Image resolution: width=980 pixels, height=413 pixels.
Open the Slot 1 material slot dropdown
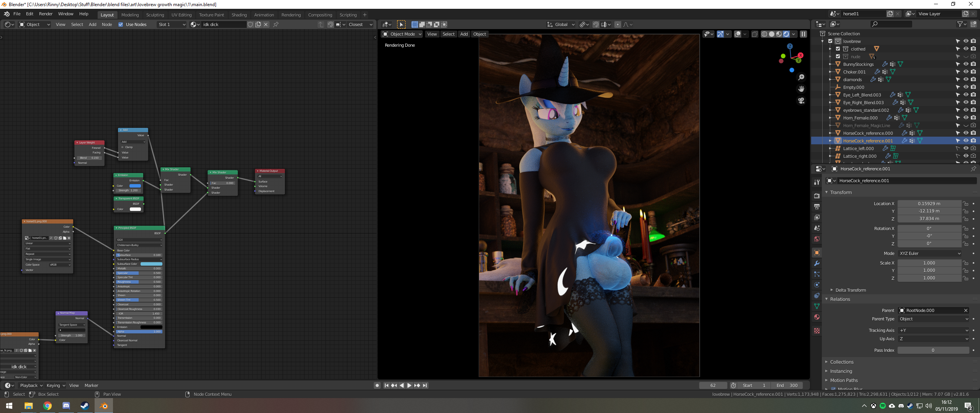coord(172,24)
